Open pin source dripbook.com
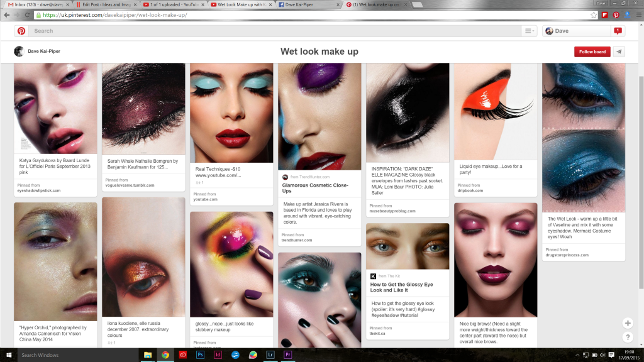The height and width of the screenshot is (362, 644). (470, 190)
